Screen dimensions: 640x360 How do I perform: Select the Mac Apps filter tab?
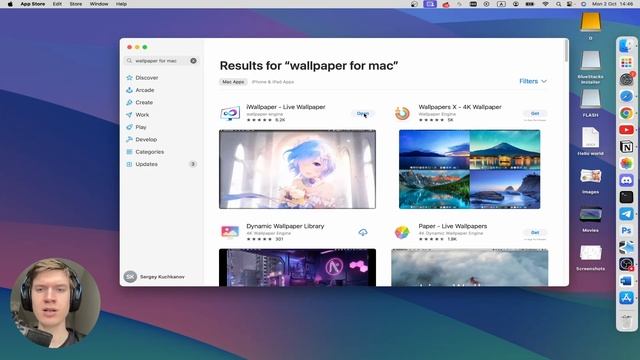(233, 82)
